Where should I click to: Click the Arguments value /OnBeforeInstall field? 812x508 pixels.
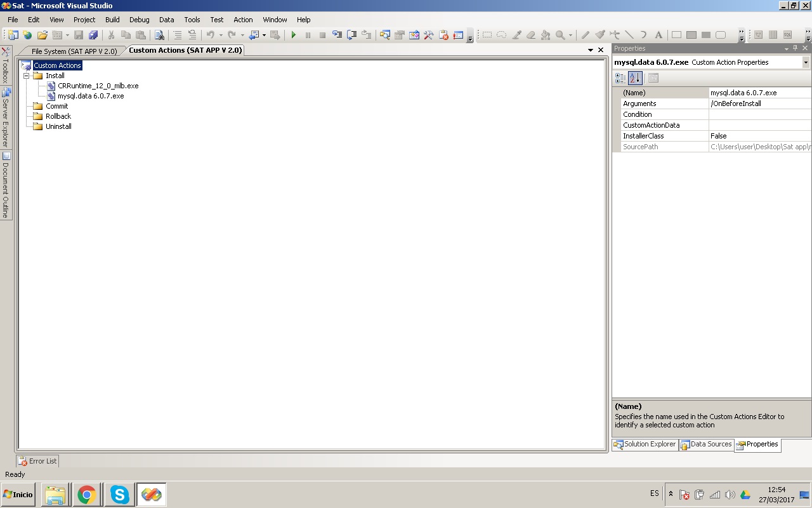click(760, 104)
